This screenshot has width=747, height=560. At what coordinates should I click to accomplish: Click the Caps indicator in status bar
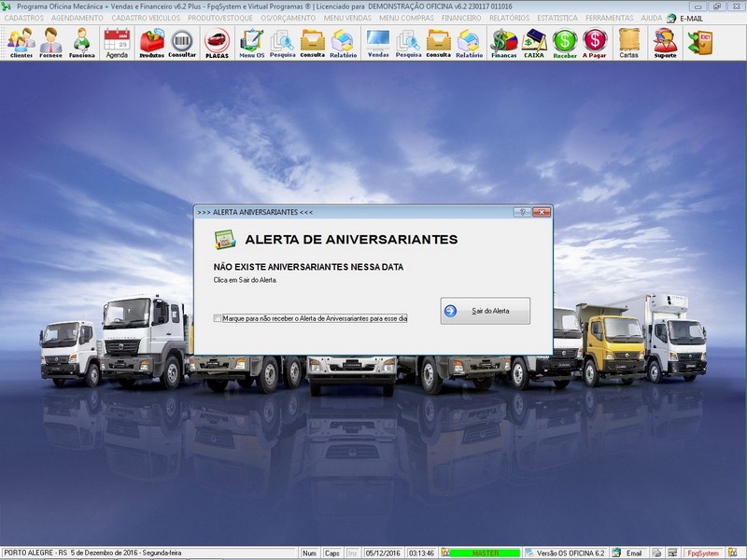(x=332, y=553)
